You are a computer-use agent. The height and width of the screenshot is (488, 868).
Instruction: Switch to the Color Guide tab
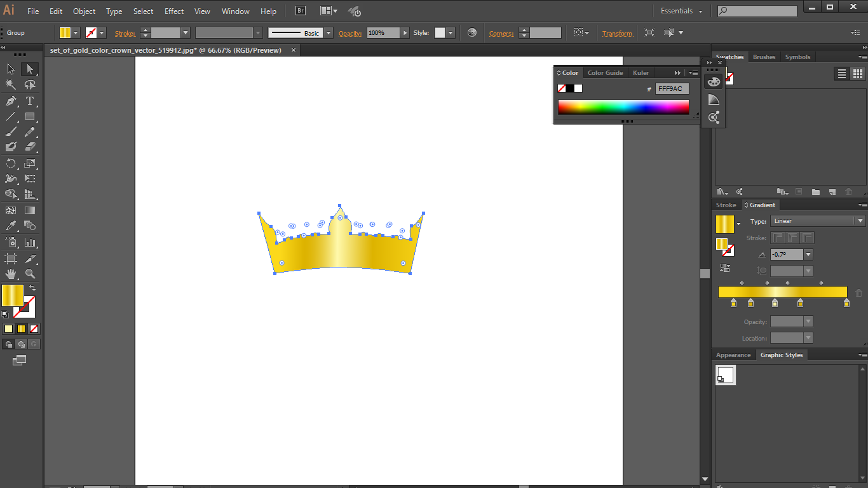pyautogui.click(x=605, y=72)
